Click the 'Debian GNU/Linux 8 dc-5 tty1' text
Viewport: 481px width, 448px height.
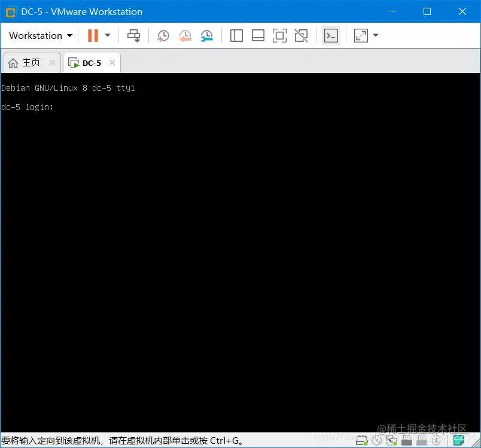(68, 88)
